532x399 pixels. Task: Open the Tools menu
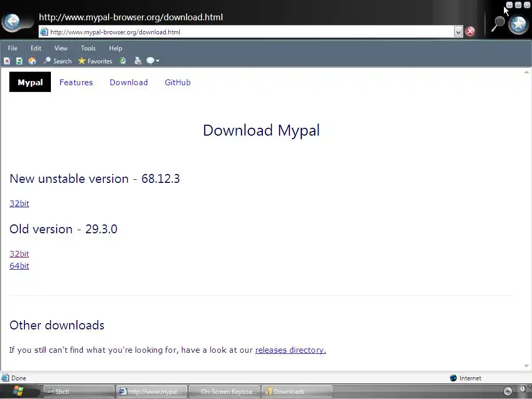pos(88,48)
